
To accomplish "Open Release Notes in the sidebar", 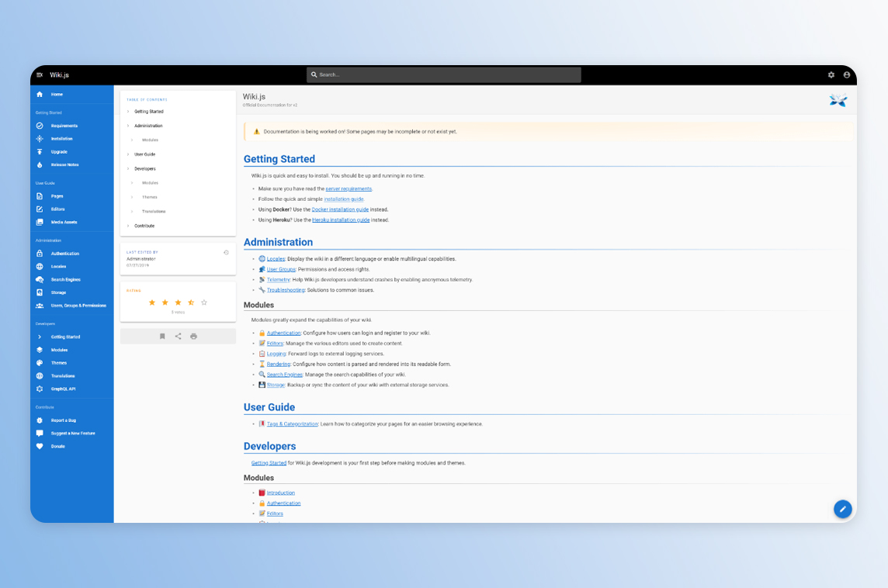I will [64, 165].
